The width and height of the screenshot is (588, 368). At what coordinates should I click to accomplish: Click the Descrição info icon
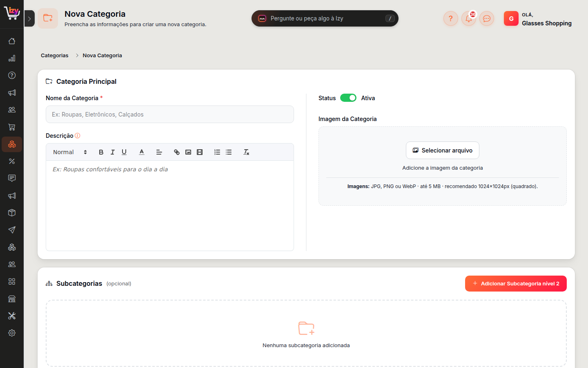point(78,136)
